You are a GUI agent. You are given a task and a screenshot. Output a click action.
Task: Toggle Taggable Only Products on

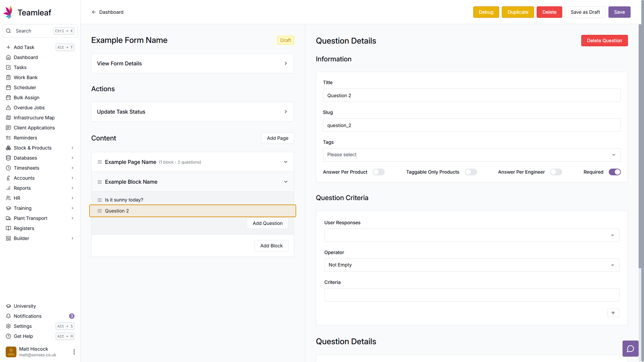coord(471,172)
